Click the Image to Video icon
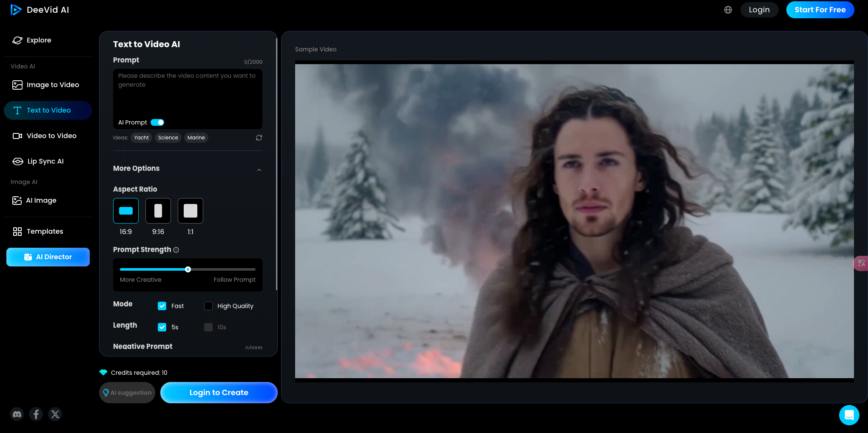Screen dimensions: 868x433 coord(17,85)
